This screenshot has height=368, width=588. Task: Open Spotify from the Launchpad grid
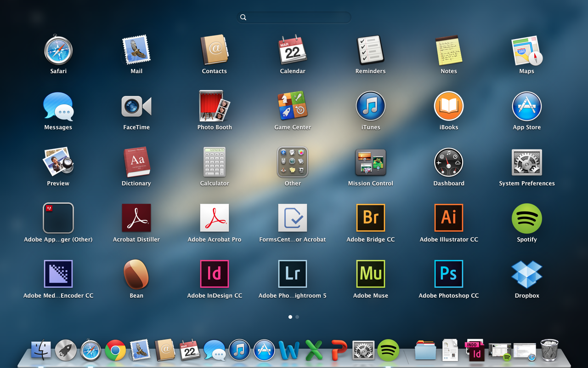click(x=527, y=218)
